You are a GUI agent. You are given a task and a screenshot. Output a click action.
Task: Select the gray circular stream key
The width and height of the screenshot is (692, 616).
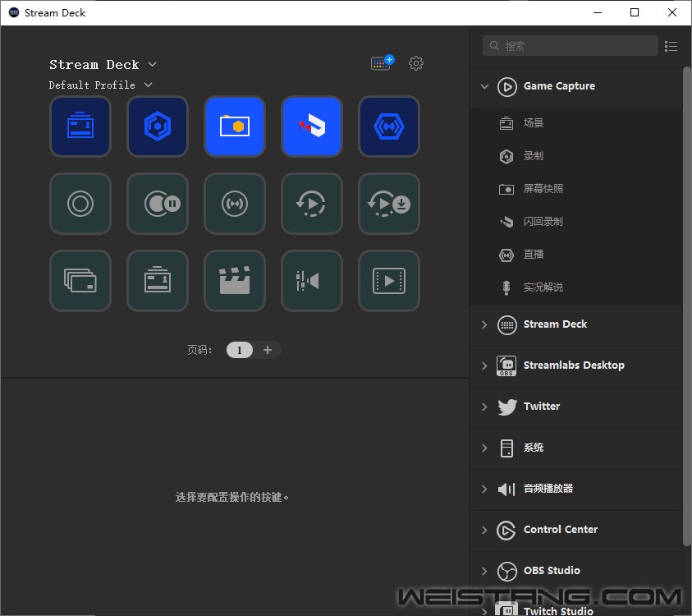coord(235,204)
